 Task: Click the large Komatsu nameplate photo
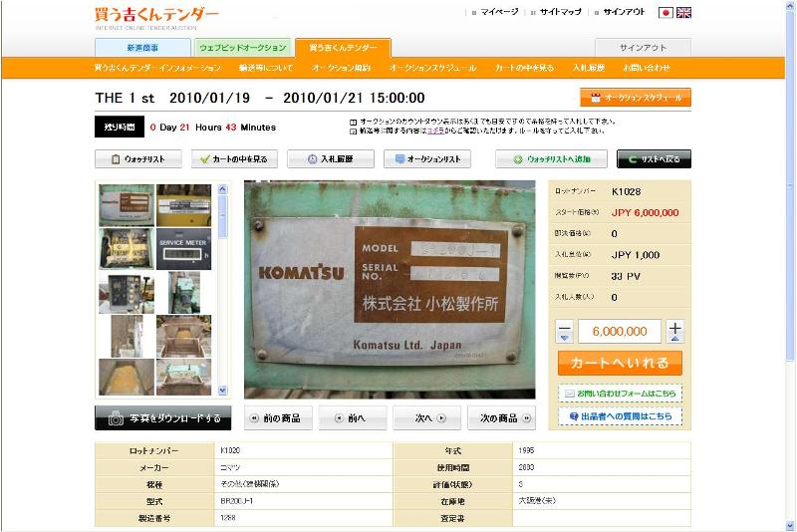pos(390,289)
